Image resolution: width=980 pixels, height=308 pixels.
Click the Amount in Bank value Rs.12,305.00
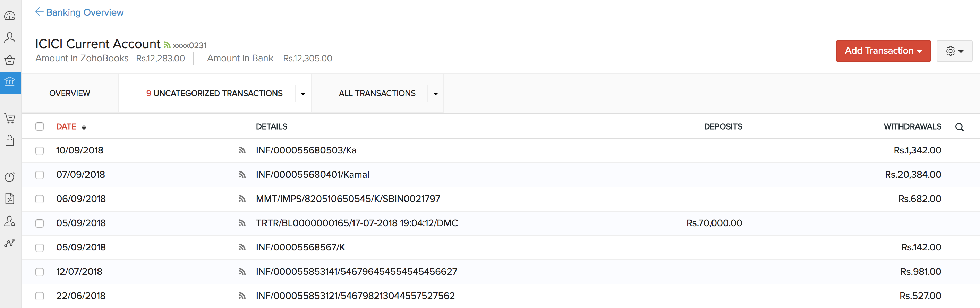308,59
